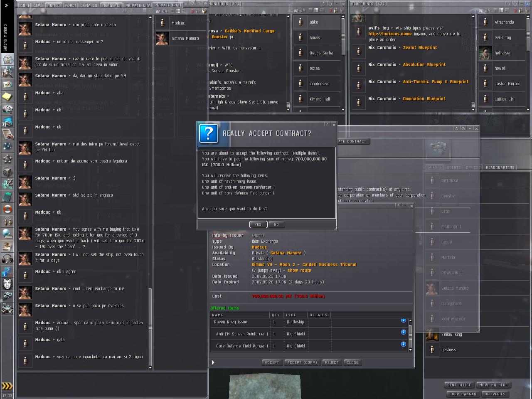Click Accept (Corp) in the contract window
The height and width of the screenshot is (399, 532).
tap(302, 362)
